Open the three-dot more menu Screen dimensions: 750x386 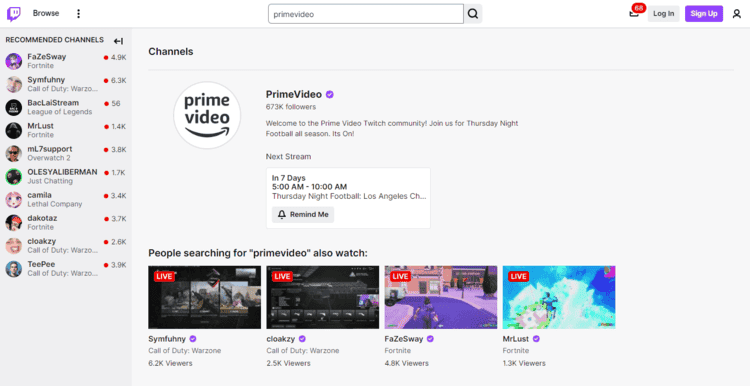(78, 13)
